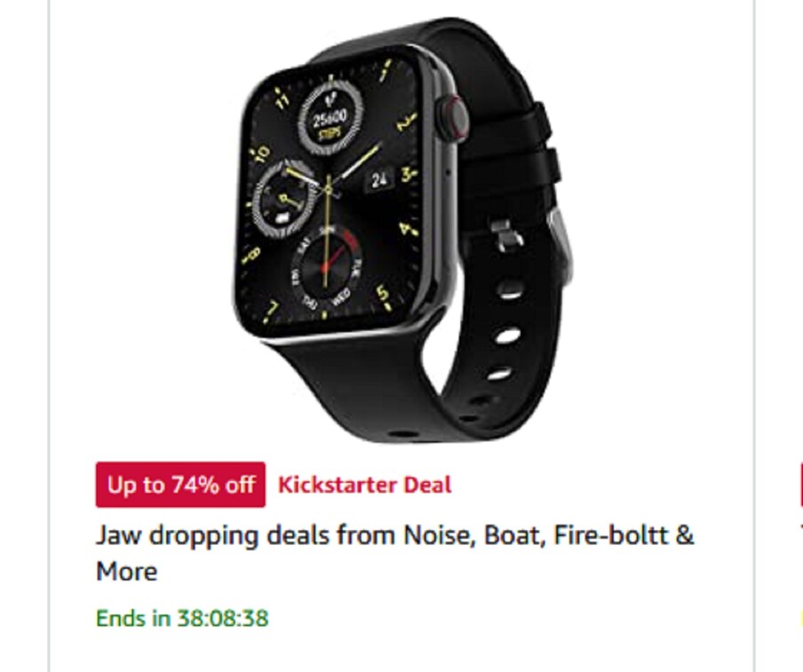Select the "Kickstarter Deal" label
Viewport: 803px width, 672px height.
pos(364,485)
